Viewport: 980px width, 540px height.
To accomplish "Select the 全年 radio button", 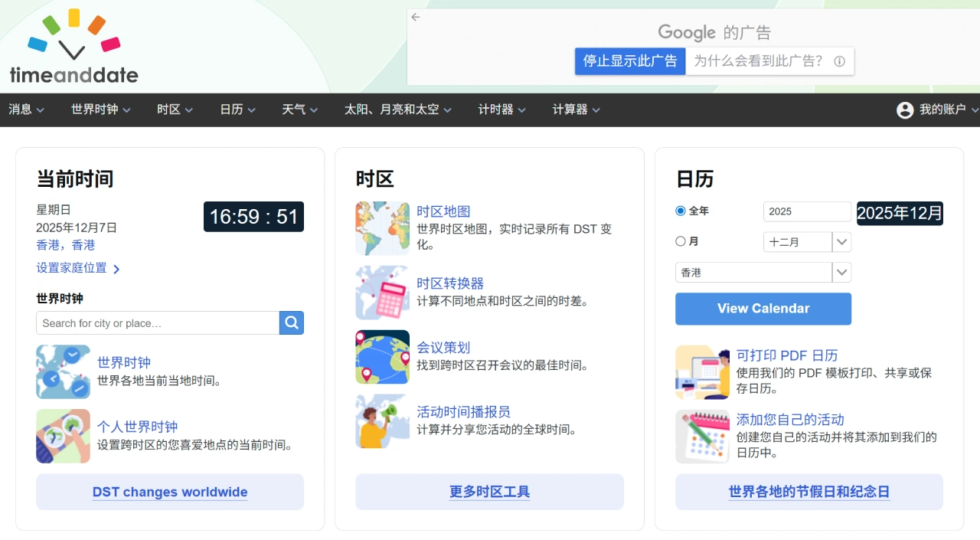I will [681, 211].
